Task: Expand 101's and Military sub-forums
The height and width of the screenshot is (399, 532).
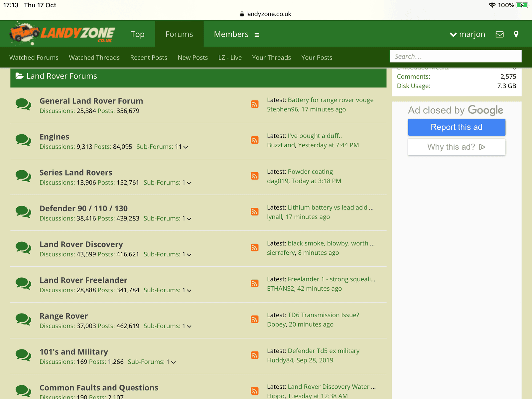Action: 174,362
